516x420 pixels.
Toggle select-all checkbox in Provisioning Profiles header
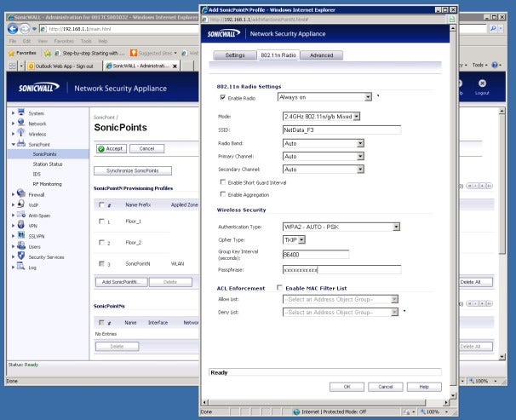(101, 204)
